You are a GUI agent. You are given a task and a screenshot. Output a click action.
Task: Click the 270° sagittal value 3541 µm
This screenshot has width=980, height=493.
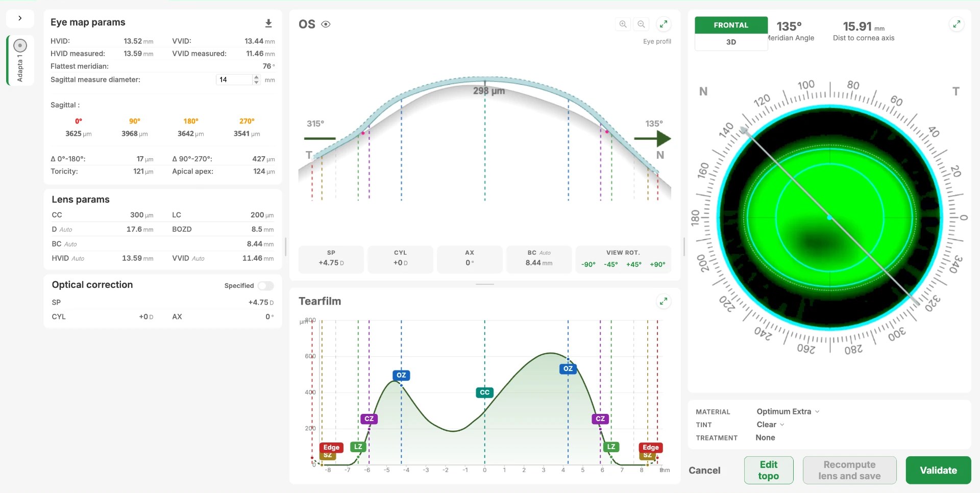[247, 134]
